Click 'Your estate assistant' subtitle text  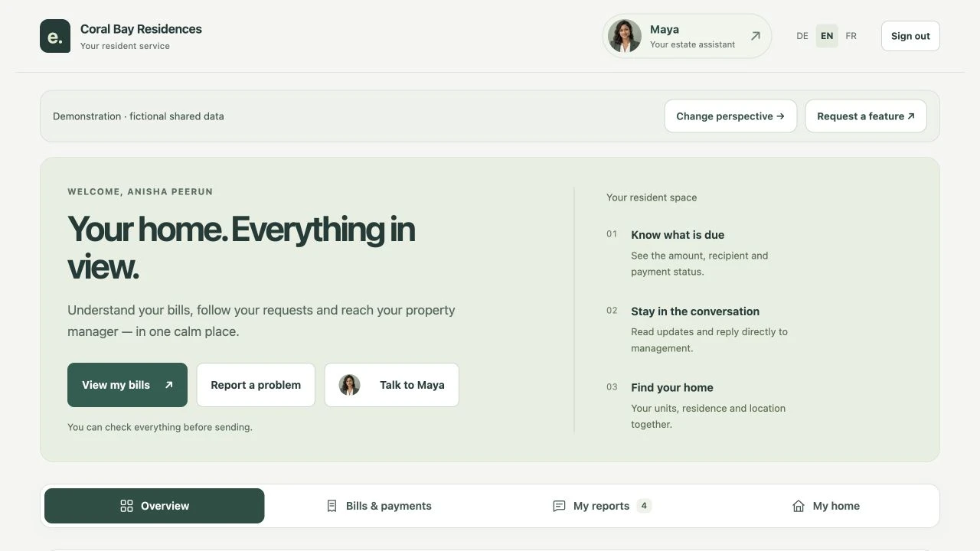pyautogui.click(x=692, y=44)
